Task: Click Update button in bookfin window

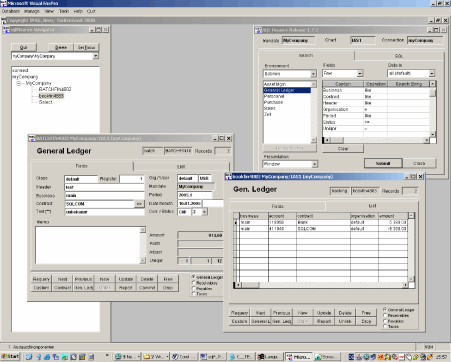Action: click(324, 313)
